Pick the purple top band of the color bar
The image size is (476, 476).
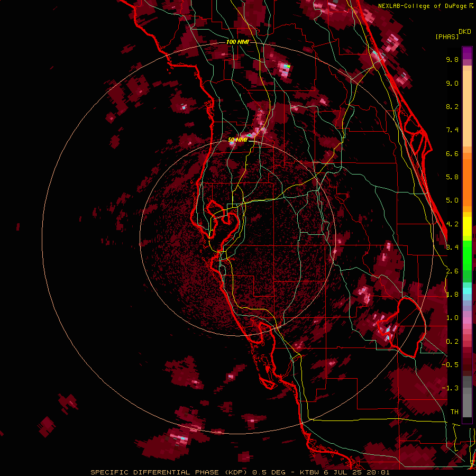(467, 53)
